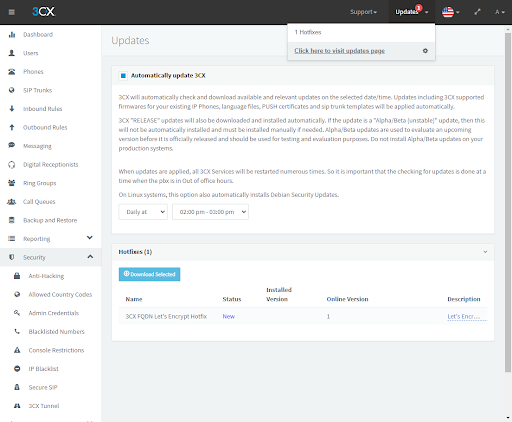Click the Backup and Restore icon

pyautogui.click(x=12, y=220)
